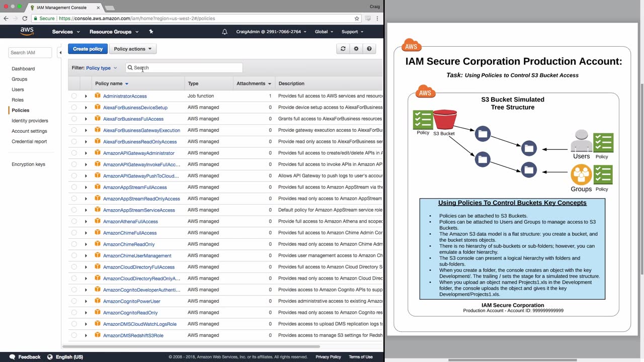Select the IAM Management Console browser tab
Screen dimensions: 644x362
coord(65,8)
